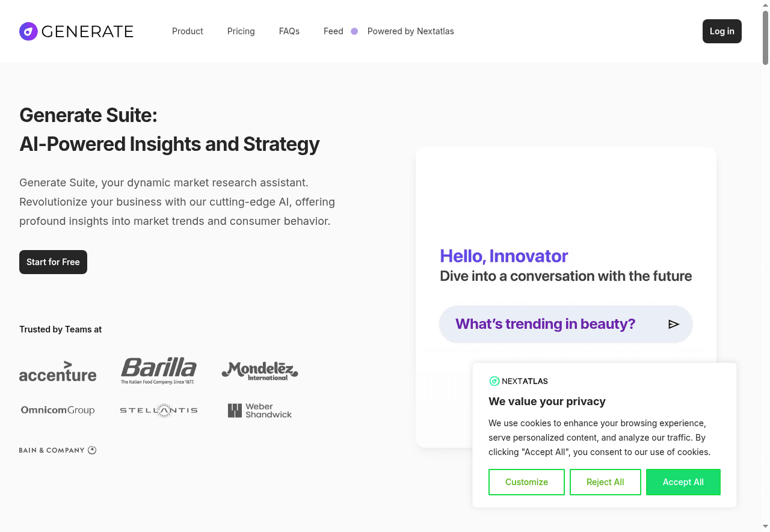Click the Weber Shandwick logo
This screenshot has height=532, width=770.
click(260, 411)
